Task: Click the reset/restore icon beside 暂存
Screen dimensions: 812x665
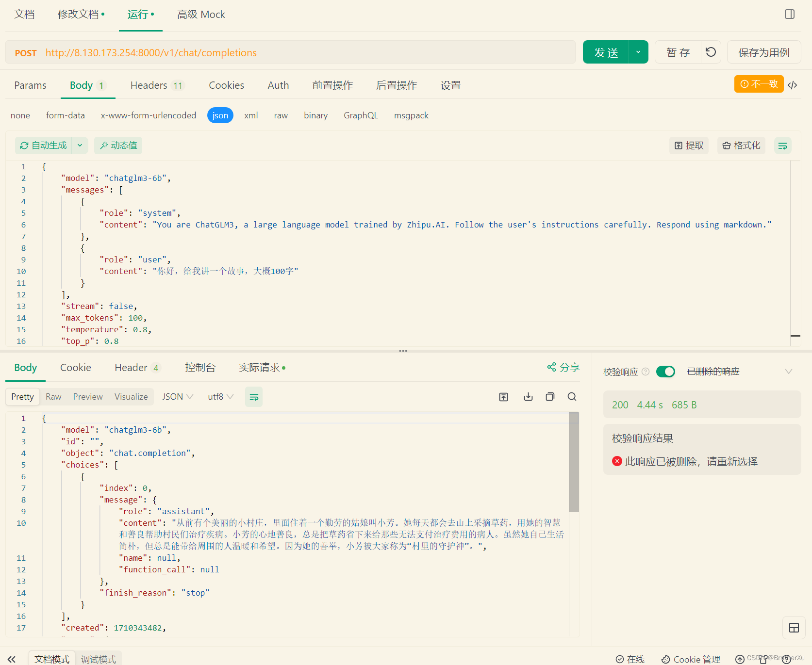Action: point(711,52)
